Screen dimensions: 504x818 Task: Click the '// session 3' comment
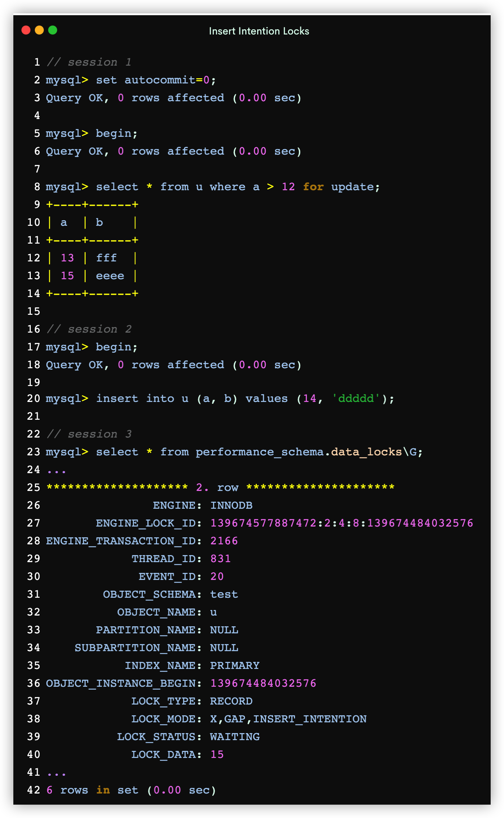tap(89, 434)
